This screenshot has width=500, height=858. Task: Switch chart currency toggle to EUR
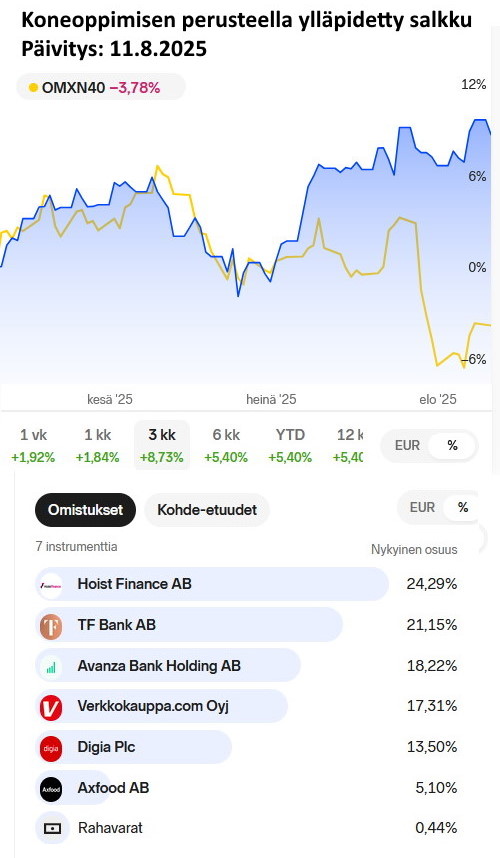[407, 445]
